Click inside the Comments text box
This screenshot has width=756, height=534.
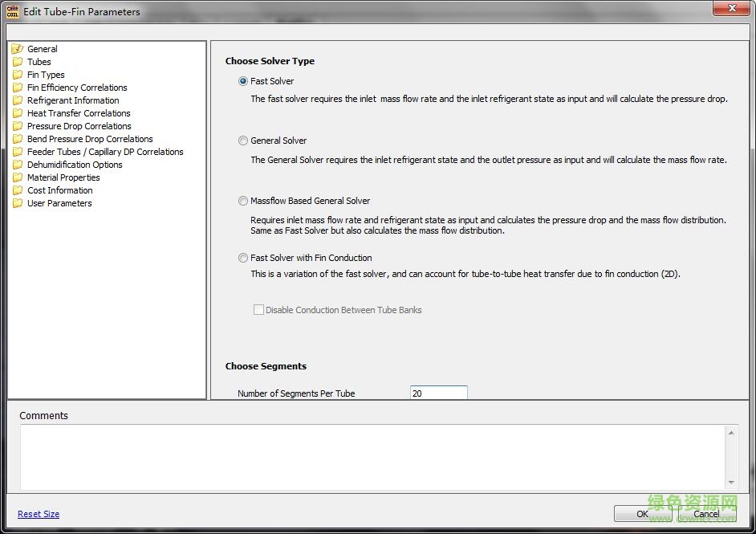[372, 457]
